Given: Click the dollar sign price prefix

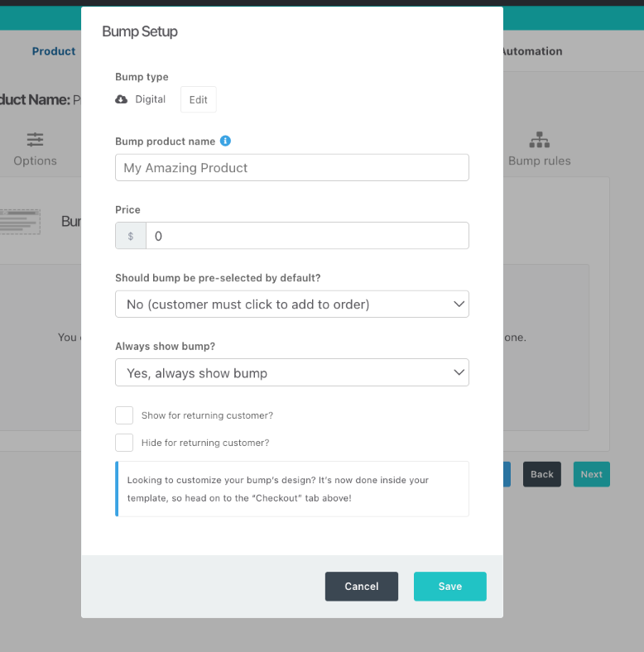Looking at the screenshot, I should click(131, 236).
